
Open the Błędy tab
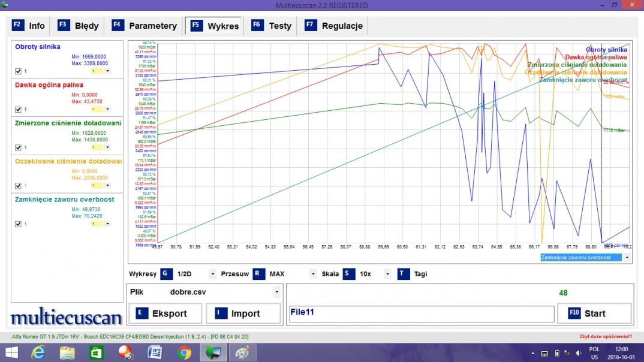(79, 26)
